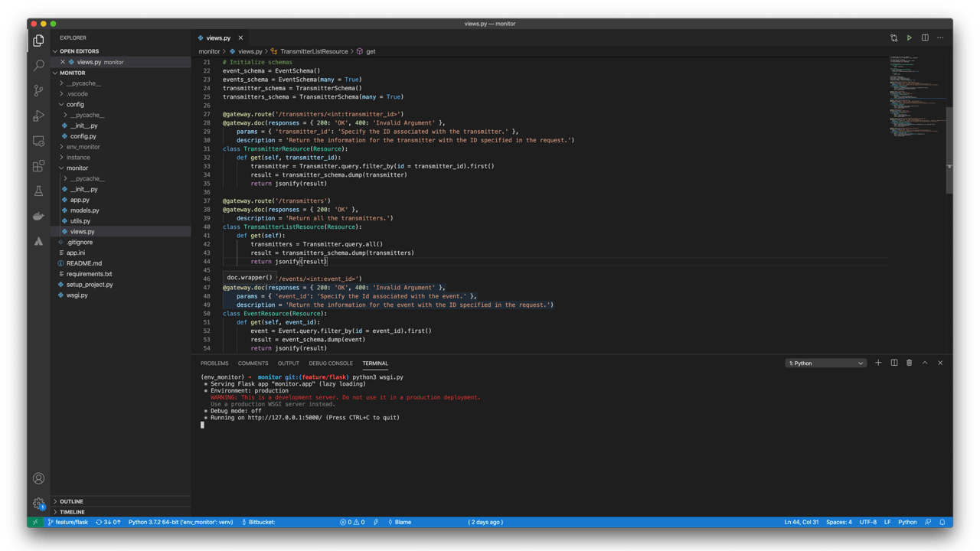Select the Terminal tab
The width and height of the screenshot is (980, 551).
[375, 364]
